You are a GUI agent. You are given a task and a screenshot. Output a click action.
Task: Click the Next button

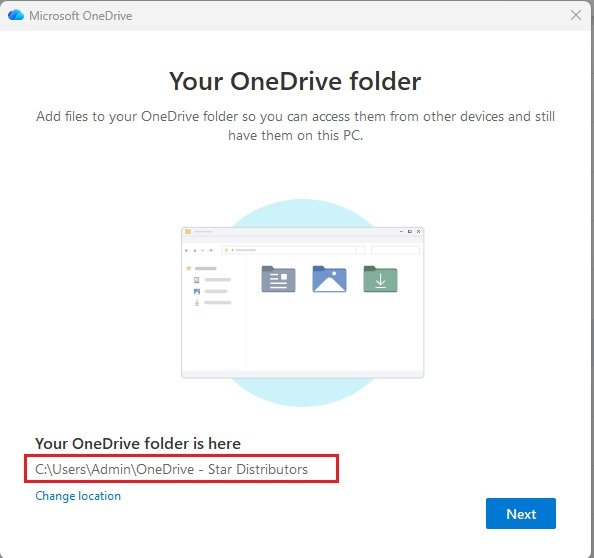coord(521,513)
